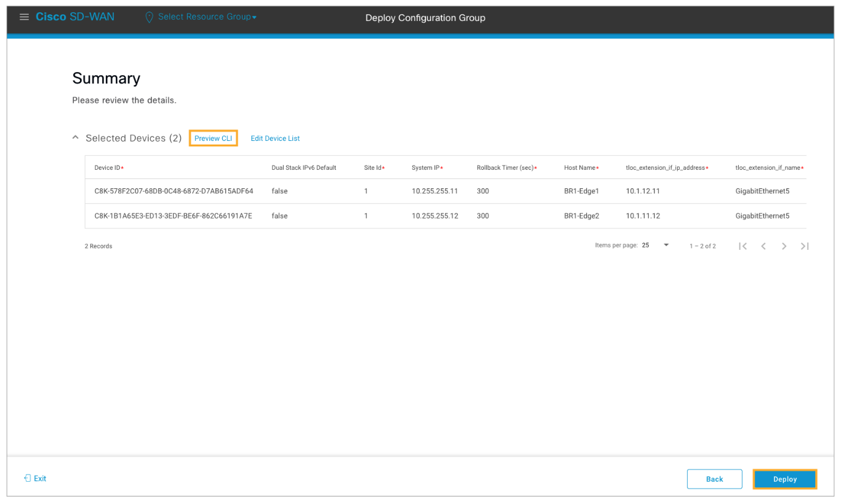The image size is (841, 504).
Task: Click the System IP column header
Action: (427, 168)
